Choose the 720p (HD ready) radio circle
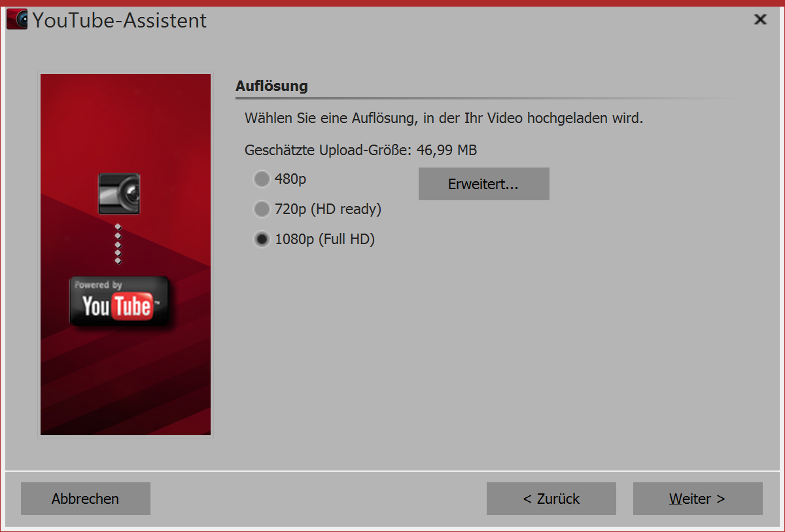 click(x=262, y=209)
